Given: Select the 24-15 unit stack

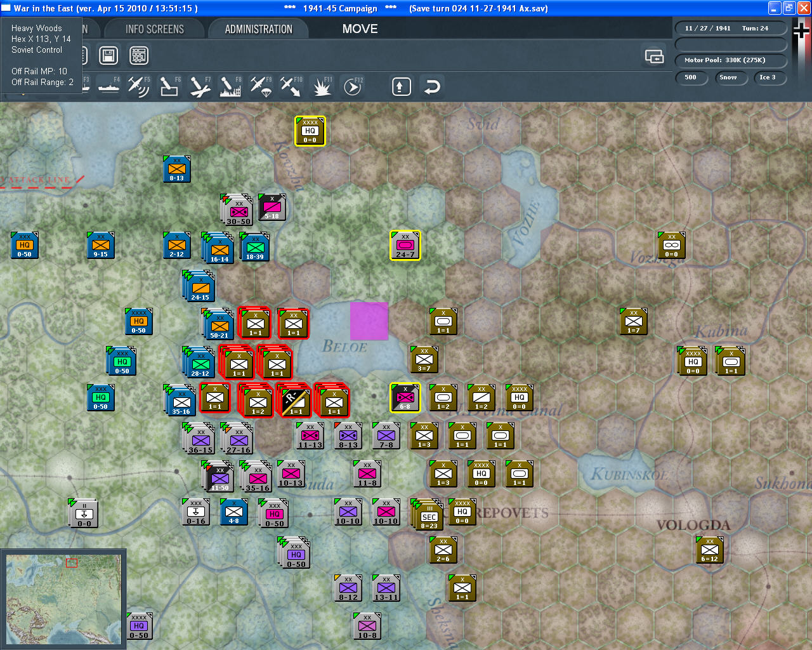Looking at the screenshot, I should pos(199,286).
